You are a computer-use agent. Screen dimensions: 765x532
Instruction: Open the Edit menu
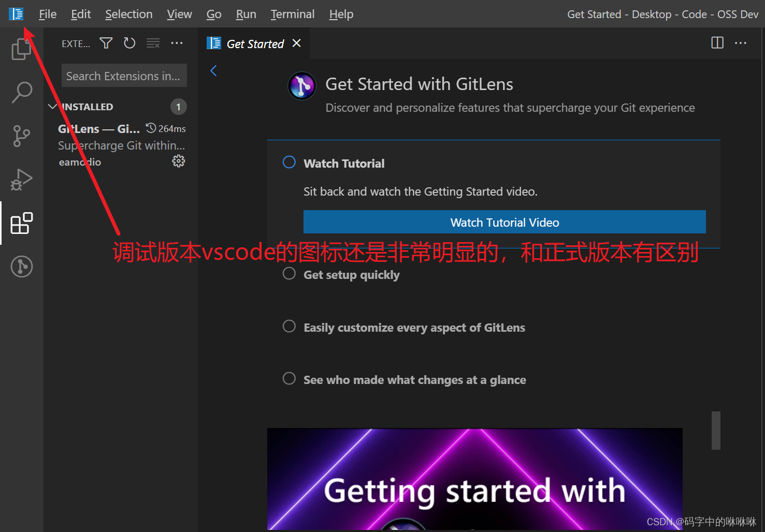[x=81, y=14]
